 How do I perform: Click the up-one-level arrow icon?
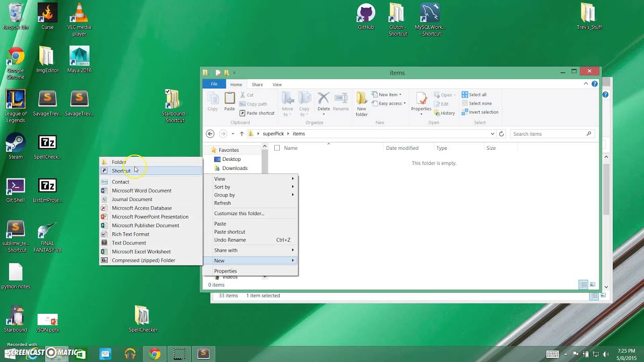point(242,134)
